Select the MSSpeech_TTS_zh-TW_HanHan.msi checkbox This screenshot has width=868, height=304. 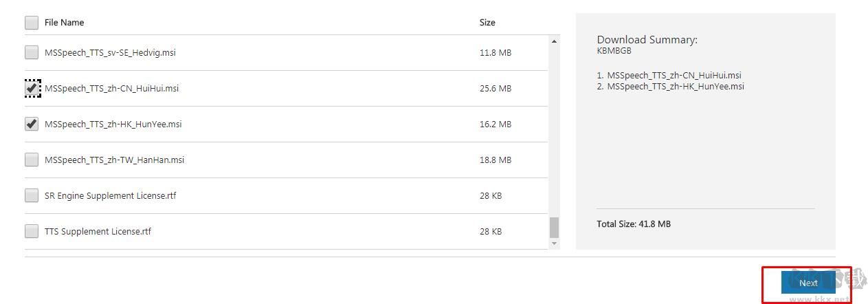[x=32, y=160]
